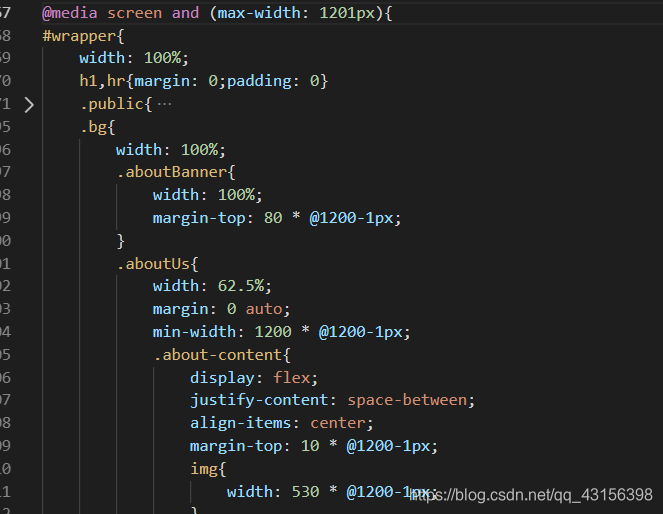The width and height of the screenshot is (663, 514).
Task: Click the 'flex' display value
Action: point(292,377)
